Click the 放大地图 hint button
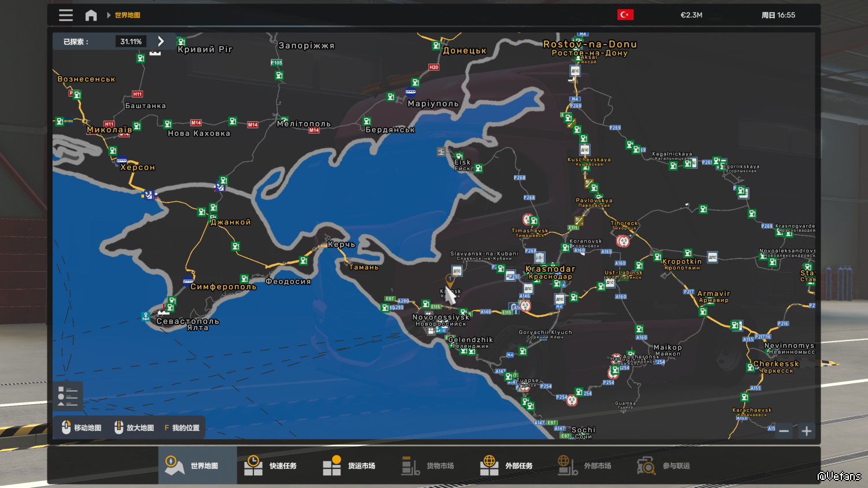The height and width of the screenshot is (488, 868). click(134, 428)
